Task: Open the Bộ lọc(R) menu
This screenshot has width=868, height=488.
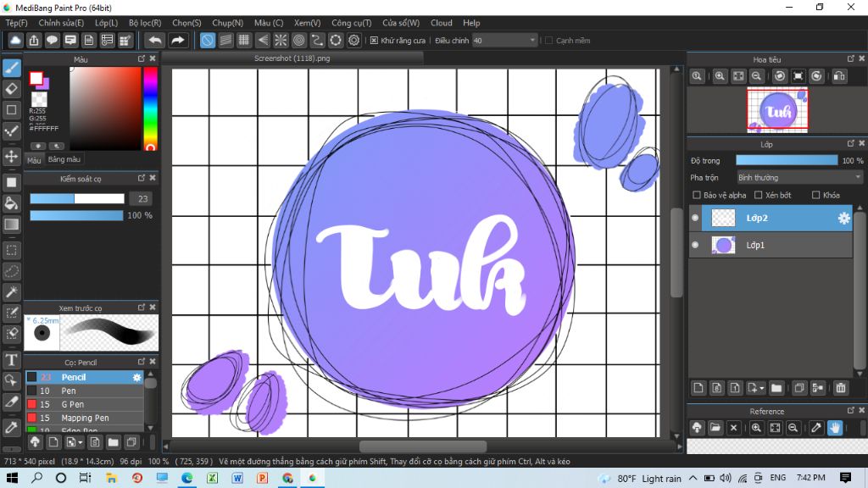Action: [x=145, y=23]
